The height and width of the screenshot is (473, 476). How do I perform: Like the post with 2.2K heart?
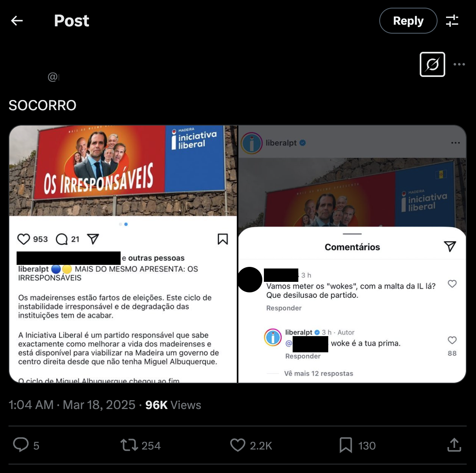[251, 445]
